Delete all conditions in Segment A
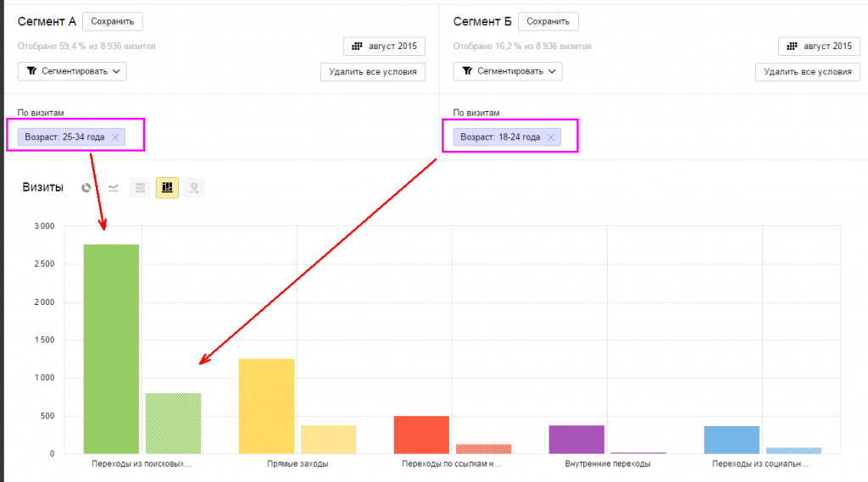Screen dimensions: 868x482 tap(373, 72)
